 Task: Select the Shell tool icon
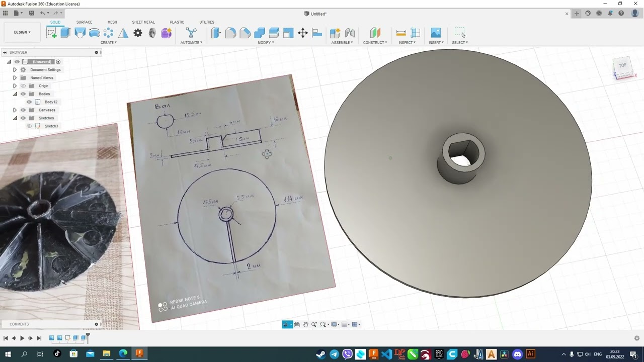pos(288,33)
